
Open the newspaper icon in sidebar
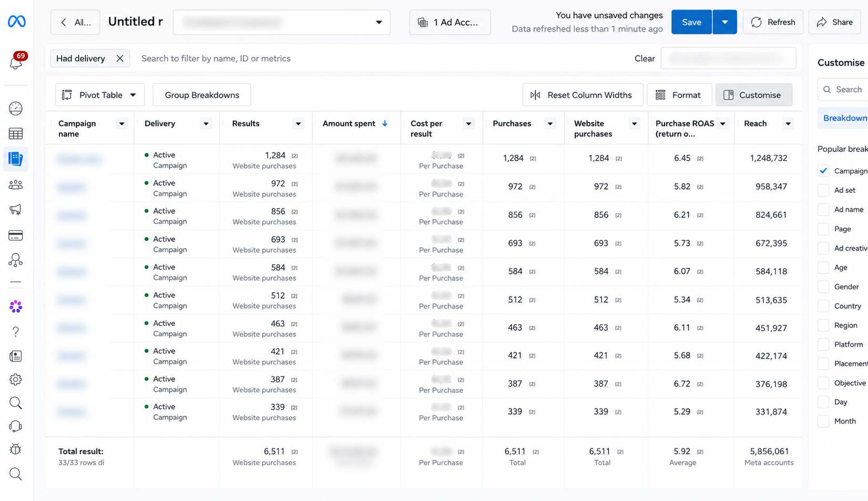coord(16,356)
